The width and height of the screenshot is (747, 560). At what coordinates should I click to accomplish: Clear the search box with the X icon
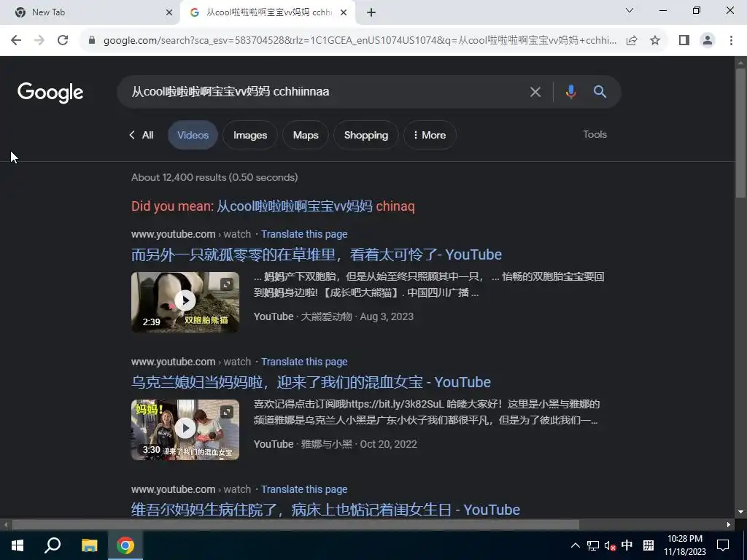point(535,92)
